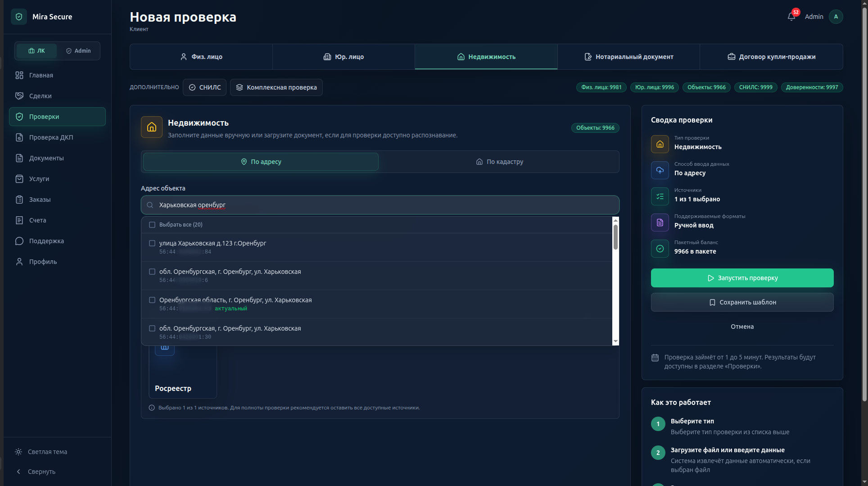Click the Проверка ДКП document icon
This screenshot has height=486, width=868.
[x=19, y=137]
